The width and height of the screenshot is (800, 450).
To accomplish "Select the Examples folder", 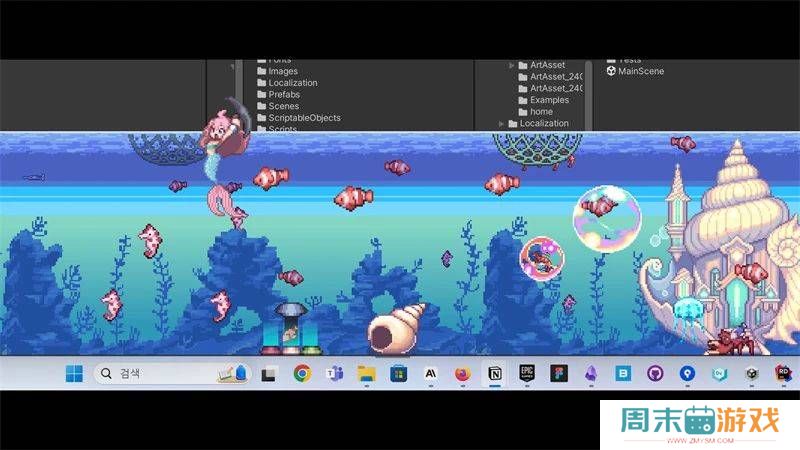I will (x=549, y=100).
